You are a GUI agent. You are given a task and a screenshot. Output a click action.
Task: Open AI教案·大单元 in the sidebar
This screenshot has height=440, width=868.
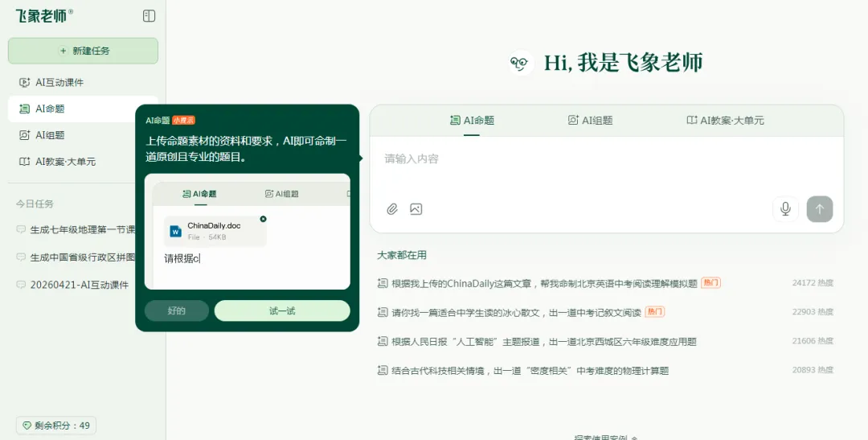point(72,162)
